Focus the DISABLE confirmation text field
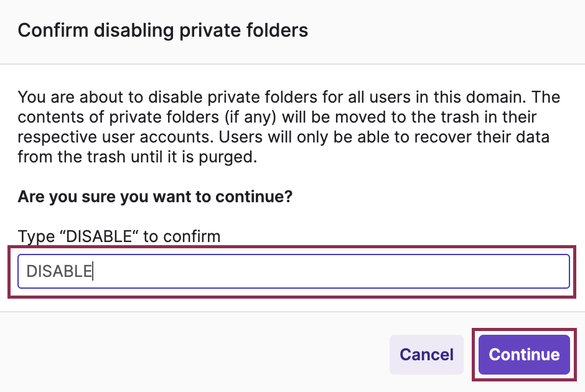The image size is (585, 392). pyautogui.click(x=294, y=271)
